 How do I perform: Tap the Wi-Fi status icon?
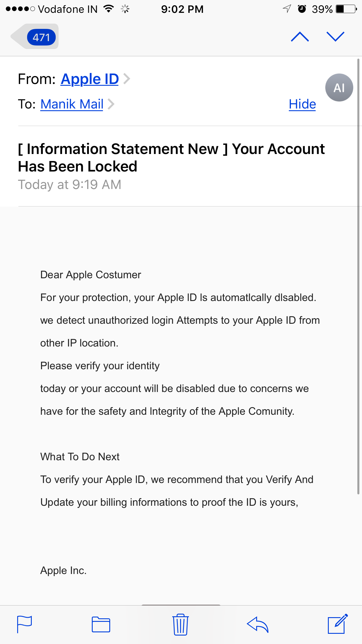click(x=108, y=9)
